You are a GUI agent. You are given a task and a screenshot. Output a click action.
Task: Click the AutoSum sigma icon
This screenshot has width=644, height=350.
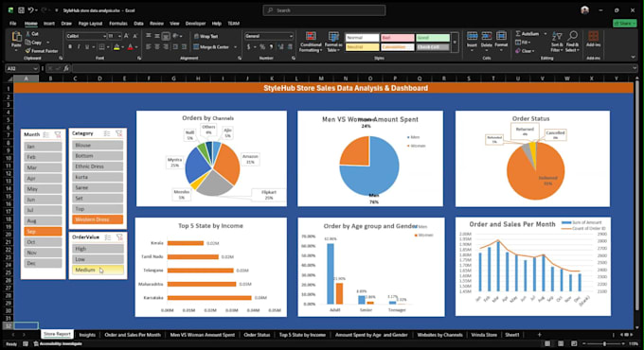(x=518, y=34)
